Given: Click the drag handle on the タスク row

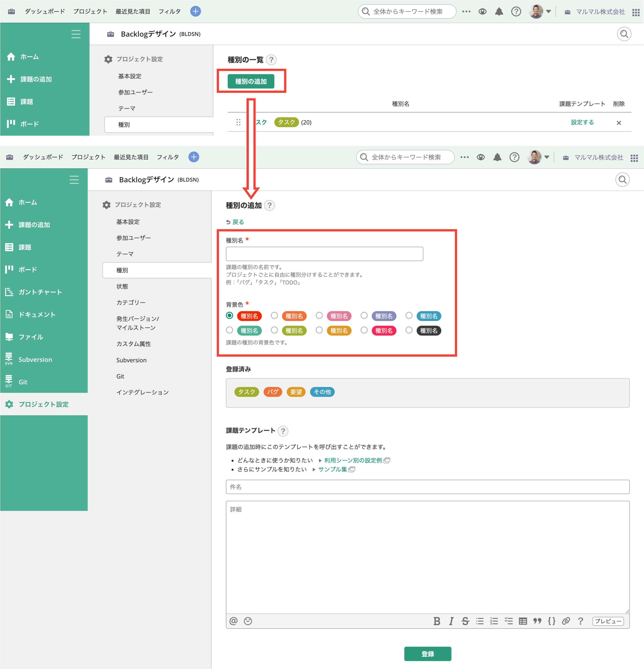Looking at the screenshot, I should (x=238, y=122).
